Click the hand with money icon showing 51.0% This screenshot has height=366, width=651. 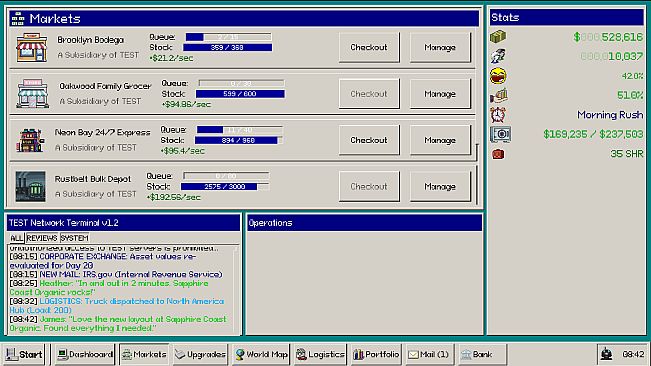[498, 95]
